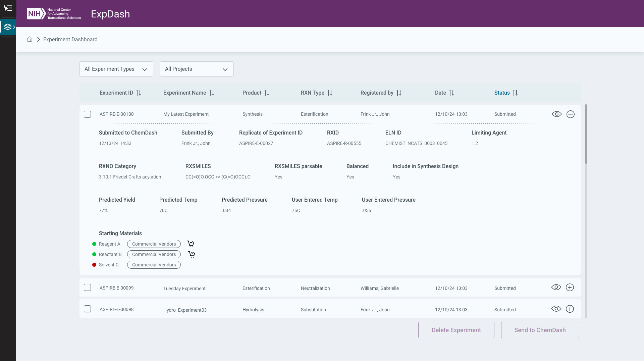644x361 pixels.
Task: Expand ASPIRE-E-00099 row details
Action: (570, 288)
